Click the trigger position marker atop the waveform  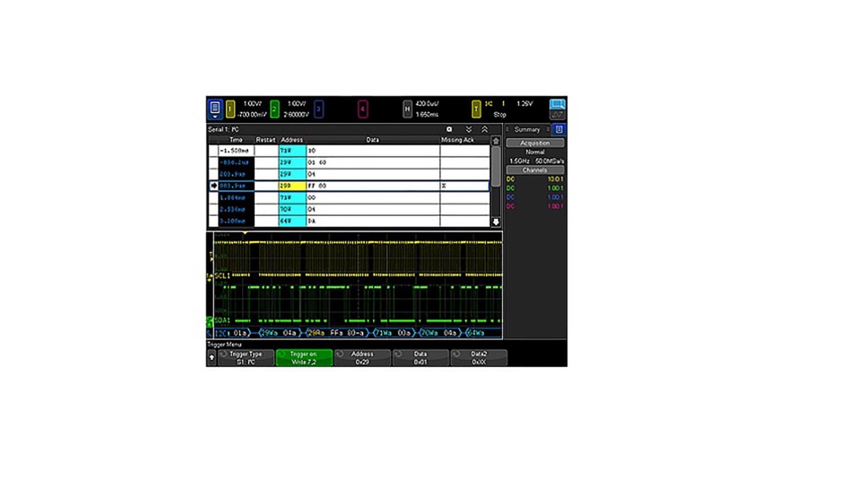(245, 234)
